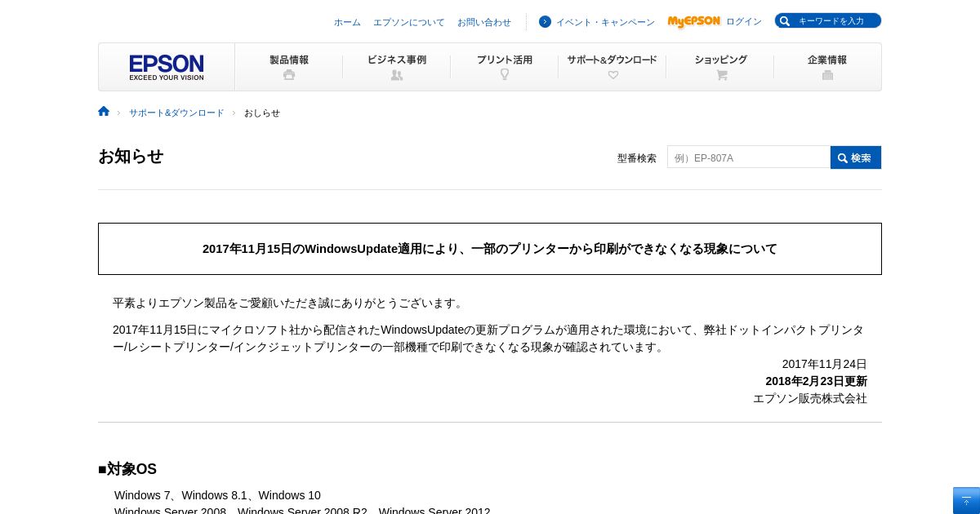Click the heart icon under サポート&ダウンロード
Viewport: 980px width, 514px height.
pyautogui.click(x=613, y=75)
